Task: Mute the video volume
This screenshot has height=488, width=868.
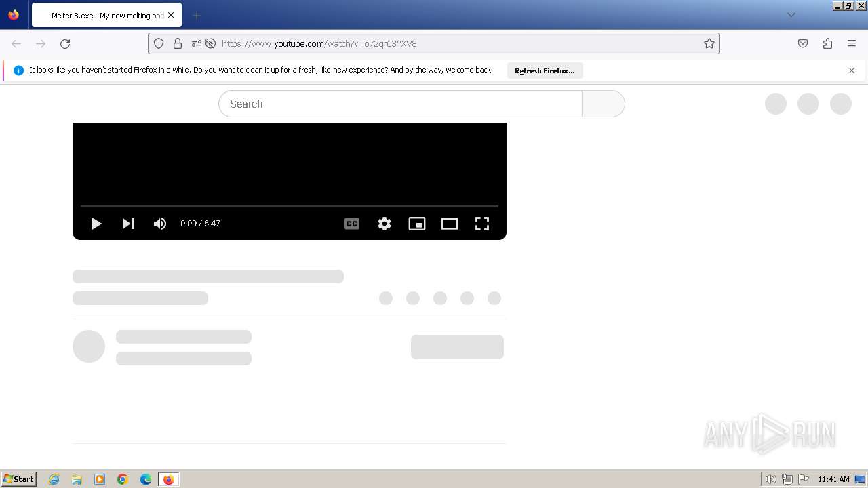Action: [x=160, y=224]
